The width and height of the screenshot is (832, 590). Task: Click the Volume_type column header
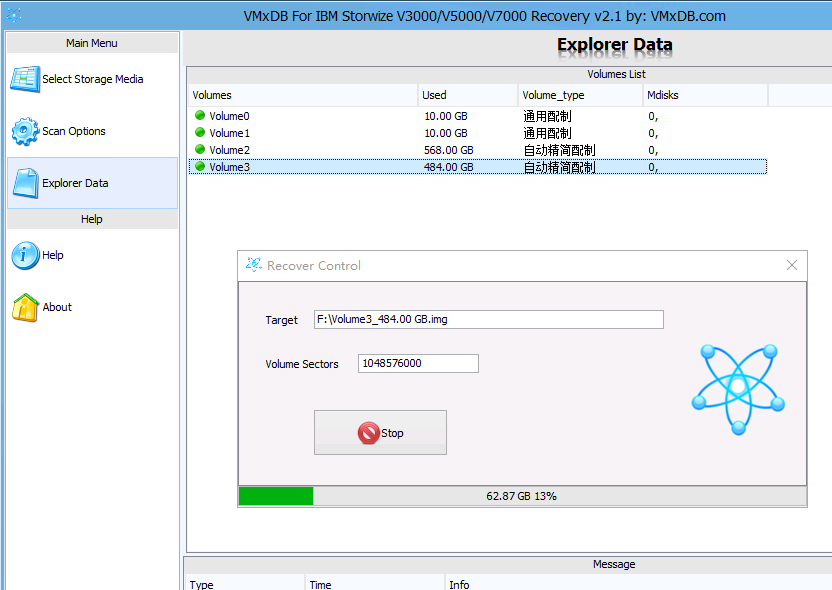(580, 95)
